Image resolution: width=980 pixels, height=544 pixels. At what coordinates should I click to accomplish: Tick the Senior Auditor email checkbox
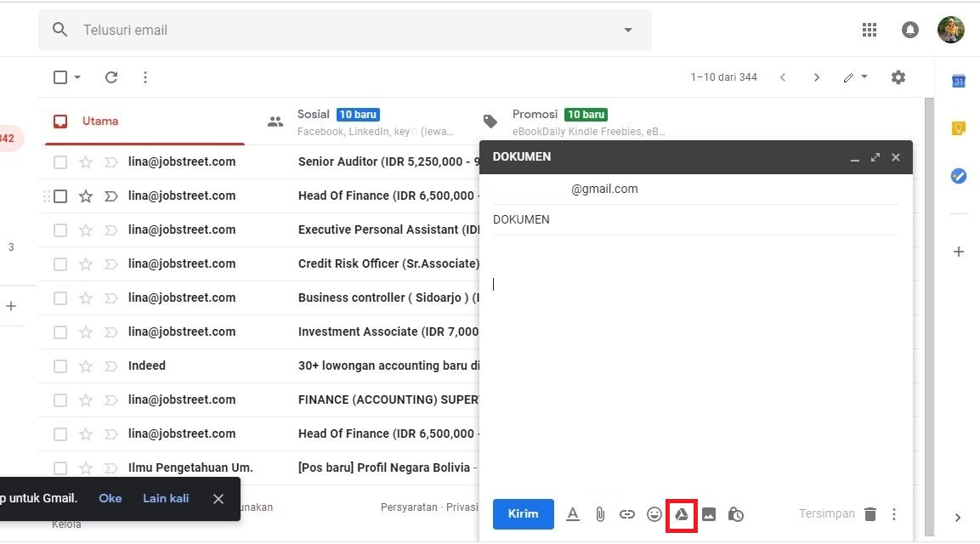point(60,162)
